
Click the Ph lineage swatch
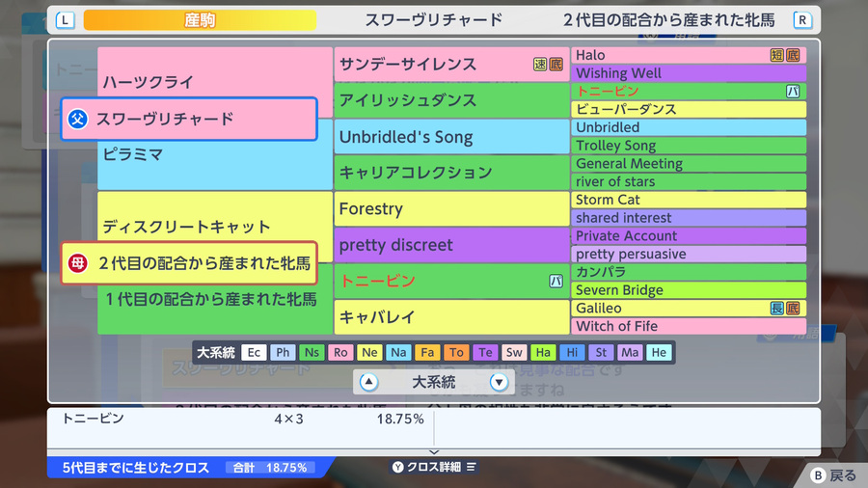tap(283, 352)
